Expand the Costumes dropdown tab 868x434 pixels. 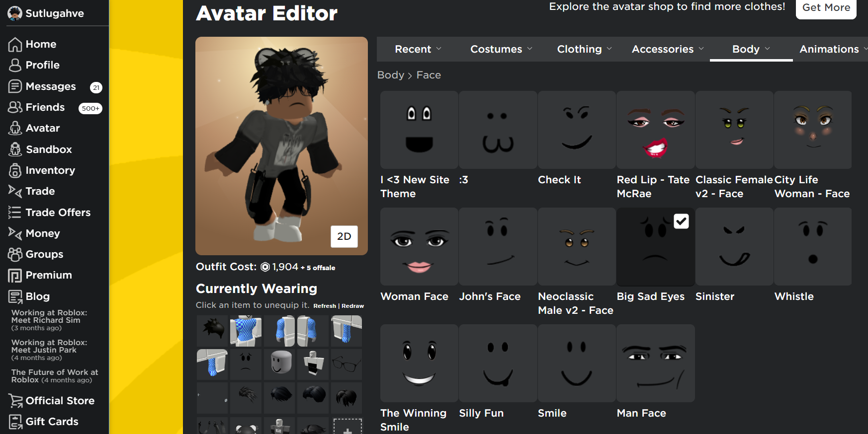tap(501, 49)
